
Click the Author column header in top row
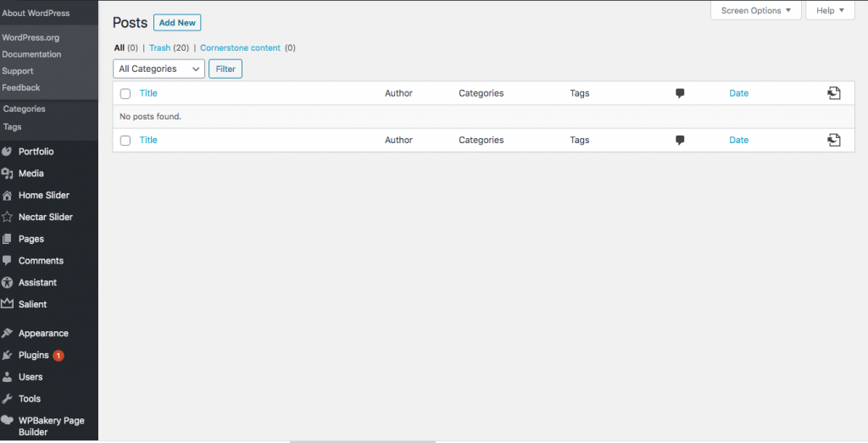(x=398, y=93)
